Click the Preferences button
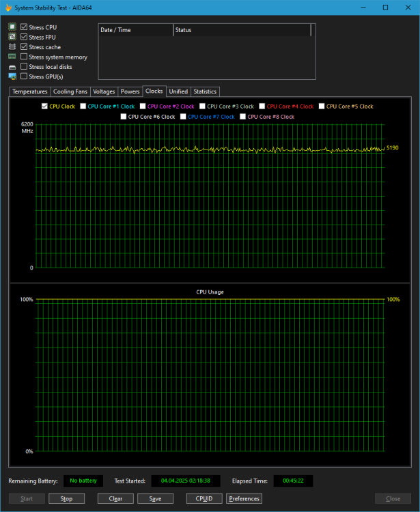Viewport: 420px width, 512px height. coord(244,498)
